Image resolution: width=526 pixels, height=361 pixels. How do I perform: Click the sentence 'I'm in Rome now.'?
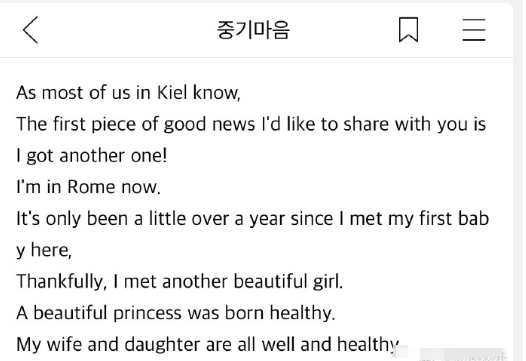(89, 187)
